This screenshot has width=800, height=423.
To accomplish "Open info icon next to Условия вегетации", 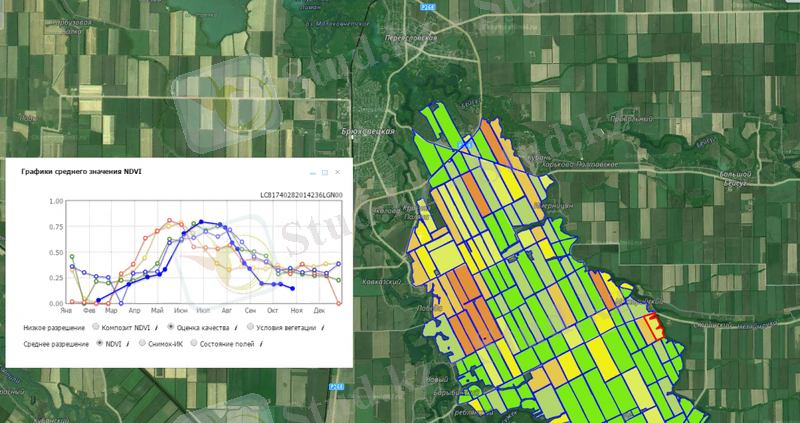I will (x=322, y=328).
